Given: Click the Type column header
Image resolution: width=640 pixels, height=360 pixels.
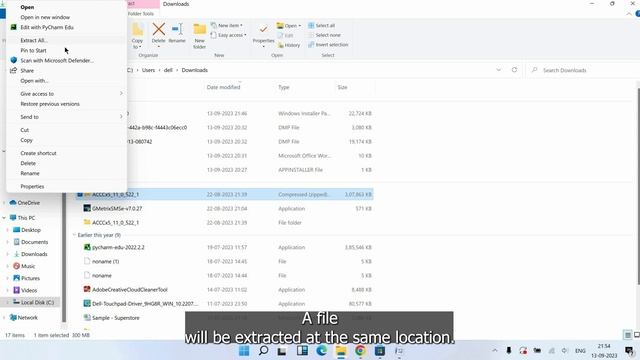Looking at the screenshot, I should point(284,87).
